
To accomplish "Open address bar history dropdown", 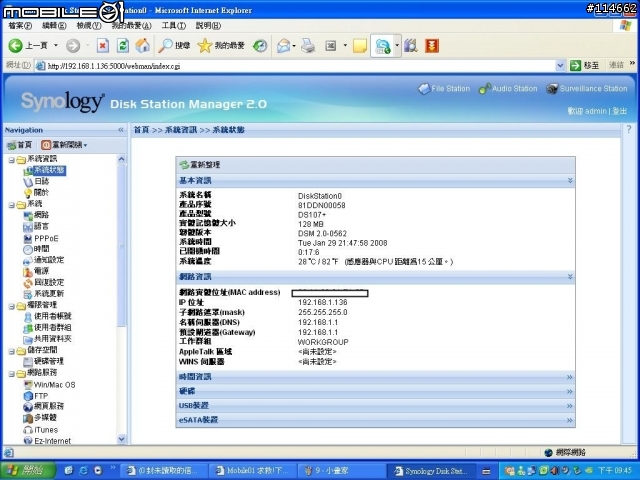I will tap(560, 65).
